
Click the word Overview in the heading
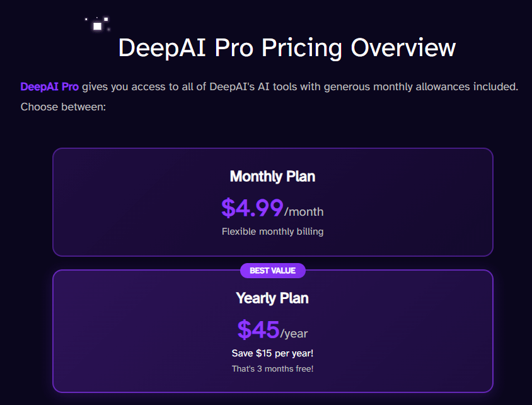pos(403,48)
